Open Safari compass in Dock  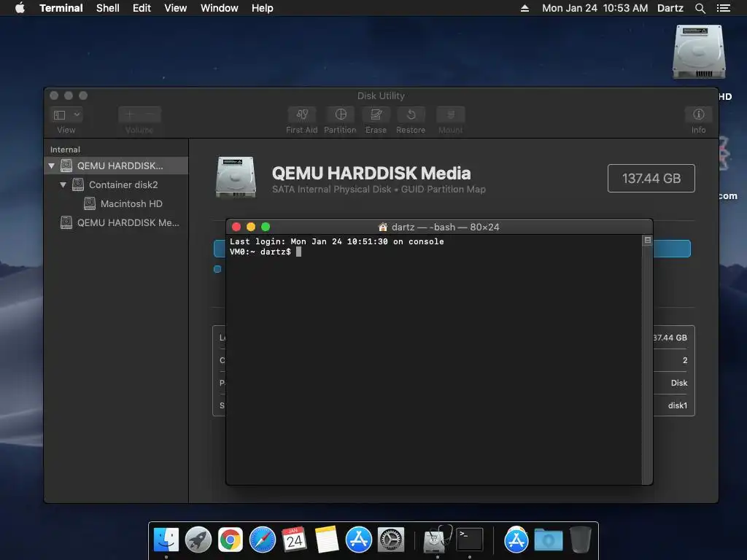(263, 540)
